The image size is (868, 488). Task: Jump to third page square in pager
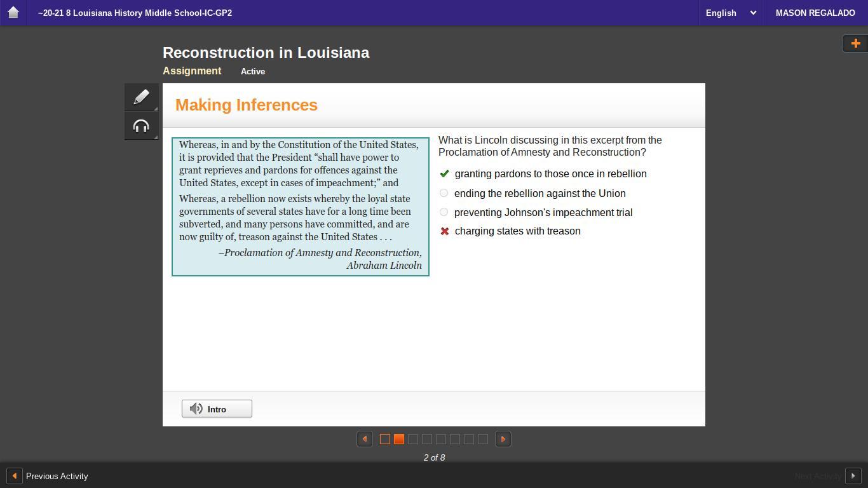coord(413,439)
